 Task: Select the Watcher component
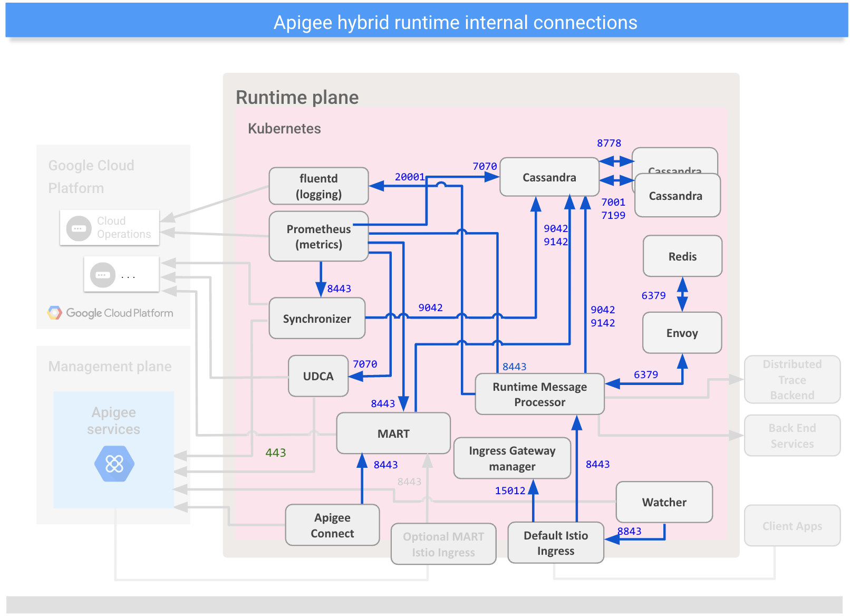664,502
